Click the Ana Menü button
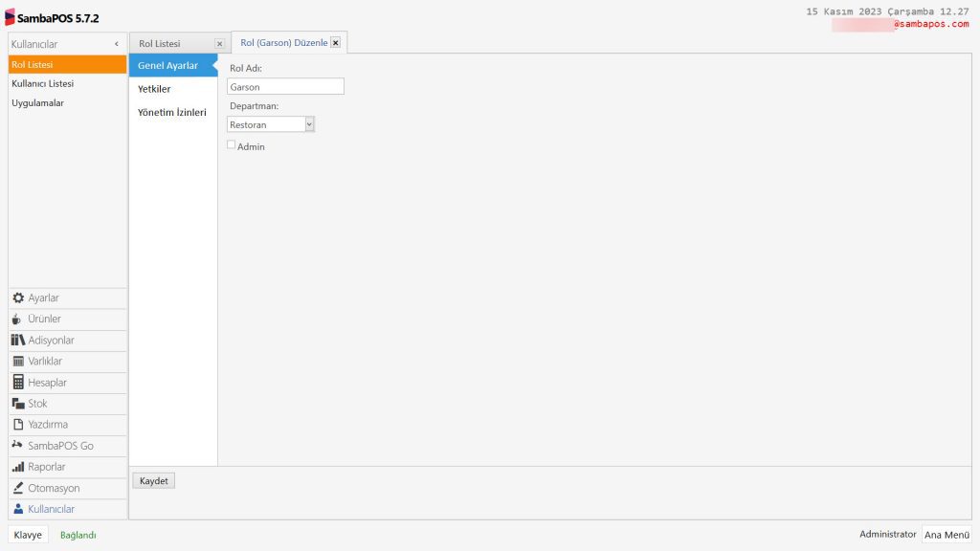This screenshot has height=551, width=980. 947,535
